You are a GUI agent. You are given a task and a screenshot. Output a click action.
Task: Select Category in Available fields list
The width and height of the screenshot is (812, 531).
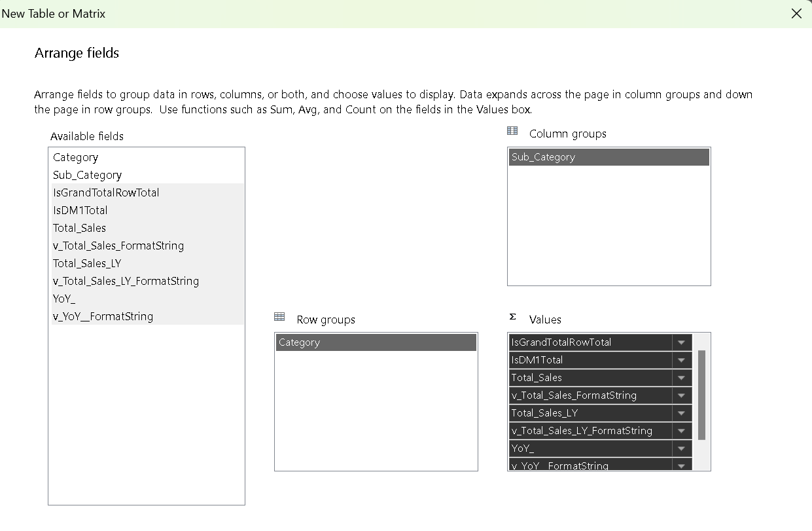(76, 158)
